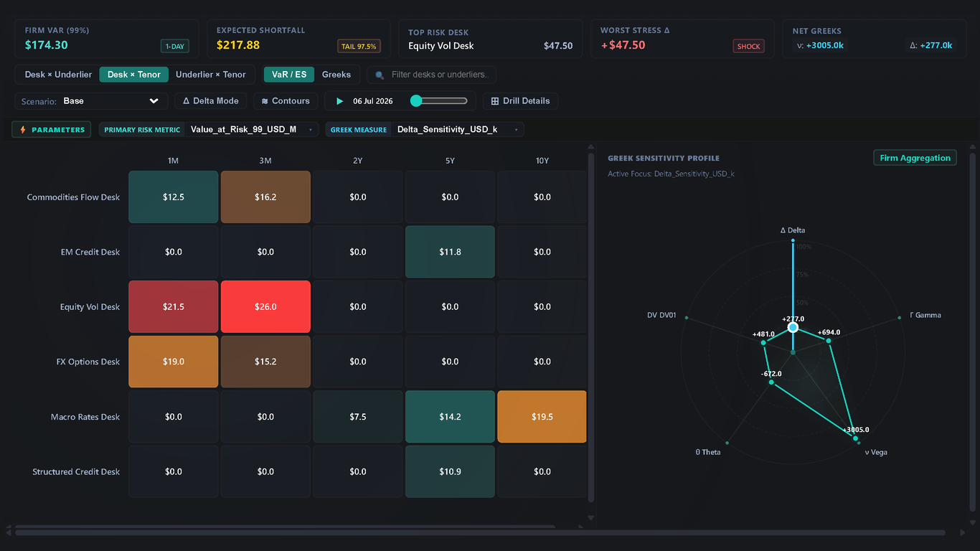Click the θ Theta axis label
980x551 pixels.
(708, 452)
